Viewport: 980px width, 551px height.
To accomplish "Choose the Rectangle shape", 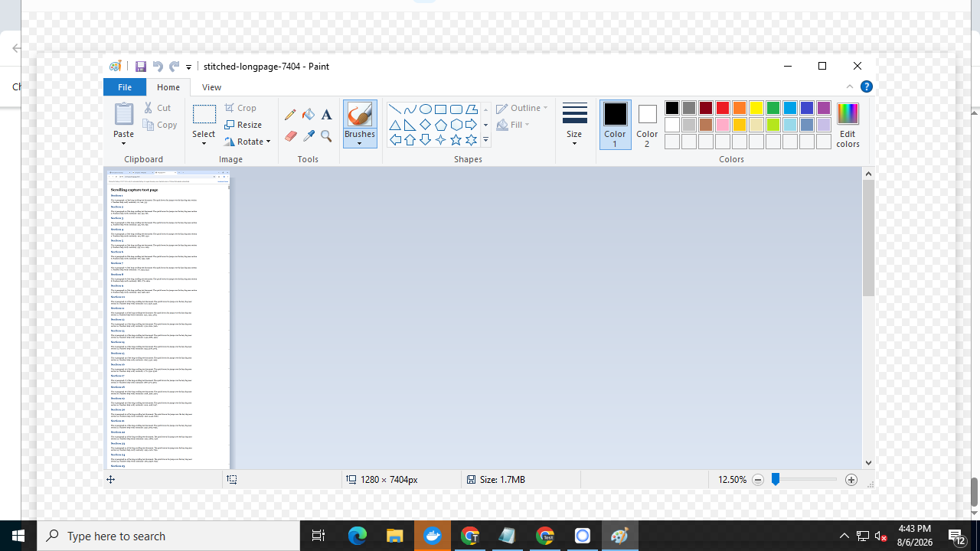I will point(441,109).
